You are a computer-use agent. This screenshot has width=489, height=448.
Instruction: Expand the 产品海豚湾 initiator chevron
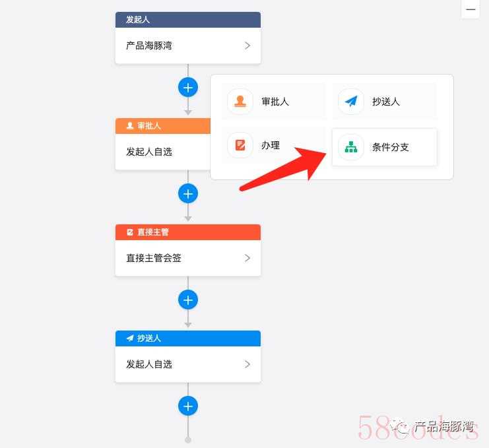[x=247, y=46]
